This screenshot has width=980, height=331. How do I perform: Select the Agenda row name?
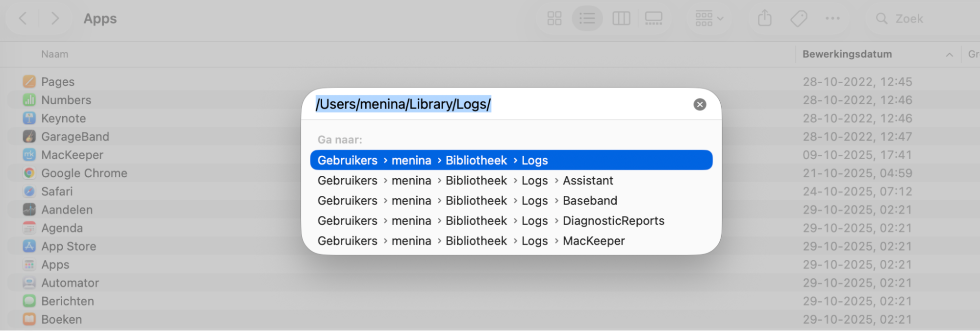[x=62, y=228]
